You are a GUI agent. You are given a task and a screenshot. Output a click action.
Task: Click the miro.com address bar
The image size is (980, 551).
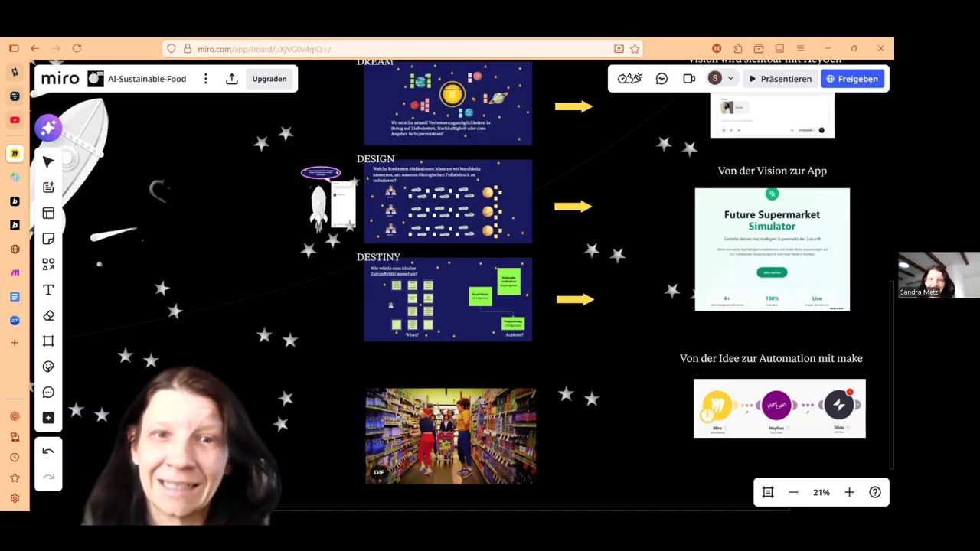[402, 48]
